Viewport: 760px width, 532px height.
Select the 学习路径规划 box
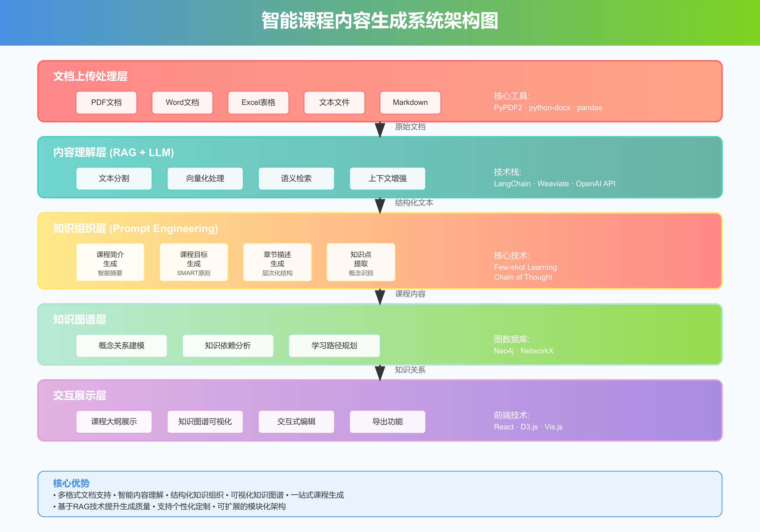tap(334, 346)
